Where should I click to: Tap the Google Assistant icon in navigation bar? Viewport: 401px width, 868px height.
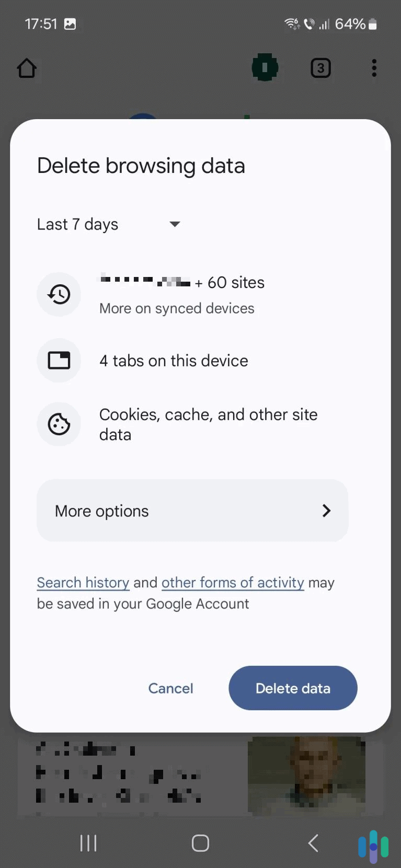click(x=373, y=842)
